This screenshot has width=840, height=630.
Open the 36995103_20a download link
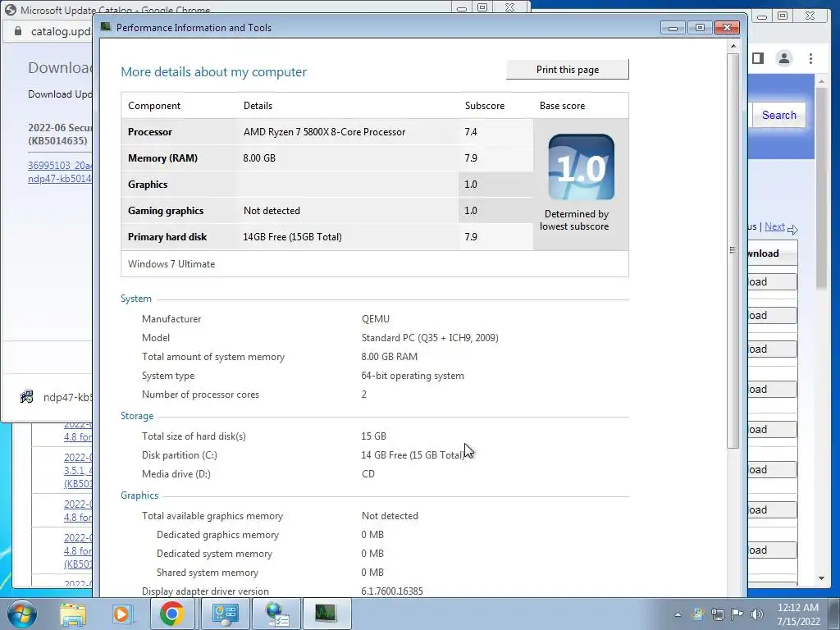click(59, 166)
